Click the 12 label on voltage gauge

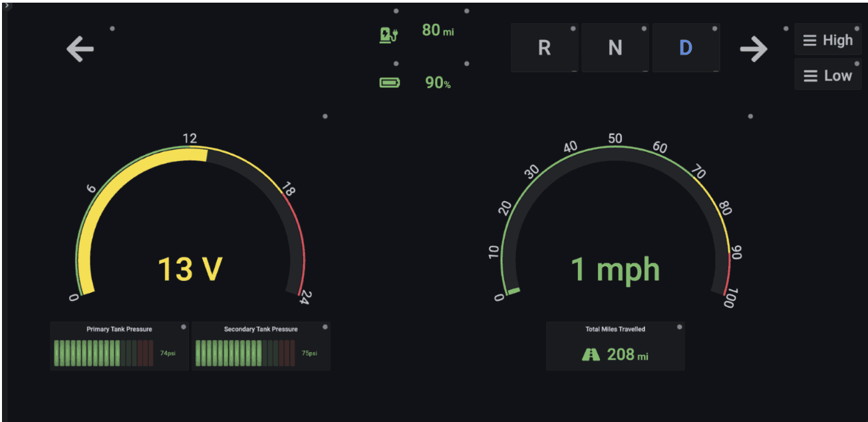tap(190, 138)
